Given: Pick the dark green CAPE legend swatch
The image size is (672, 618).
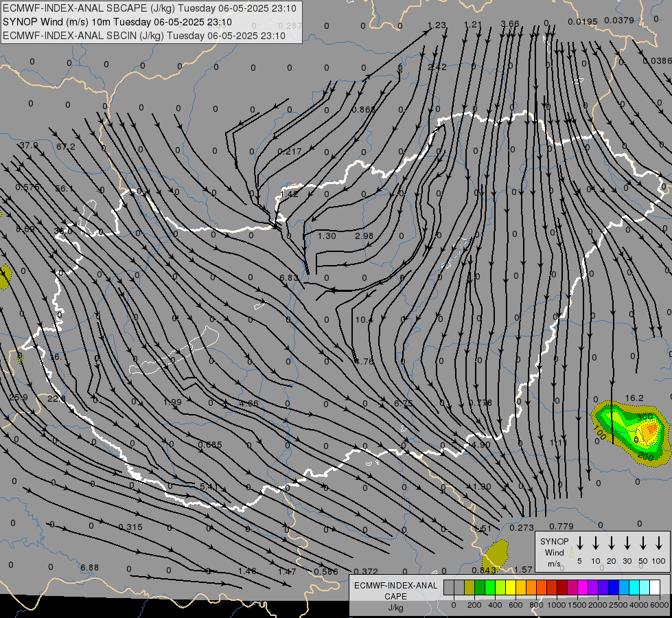Looking at the screenshot, I should [x=480, y=588].
